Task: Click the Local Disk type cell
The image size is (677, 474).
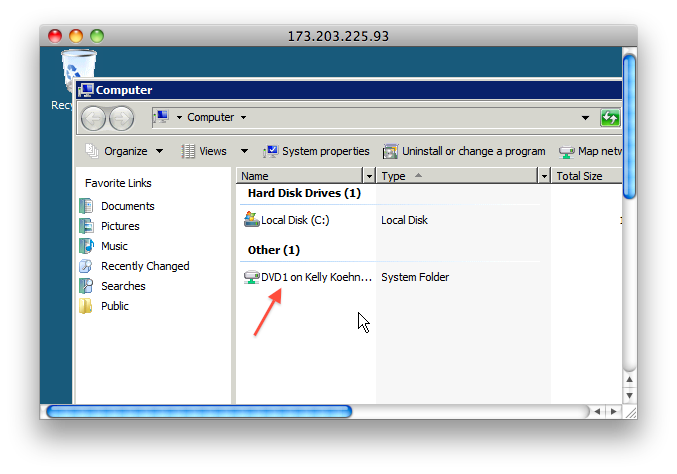Action: (x=404, y=220)
